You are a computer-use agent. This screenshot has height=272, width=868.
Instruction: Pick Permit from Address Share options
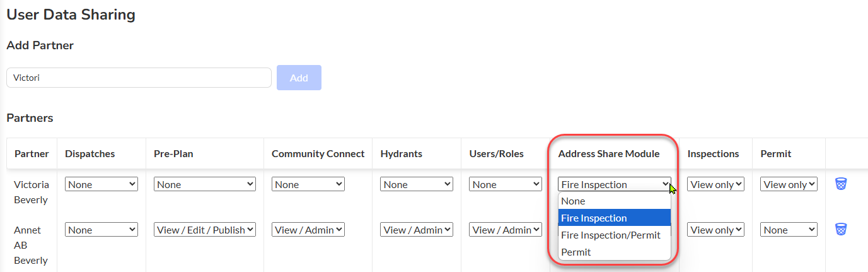click(615, 252)
